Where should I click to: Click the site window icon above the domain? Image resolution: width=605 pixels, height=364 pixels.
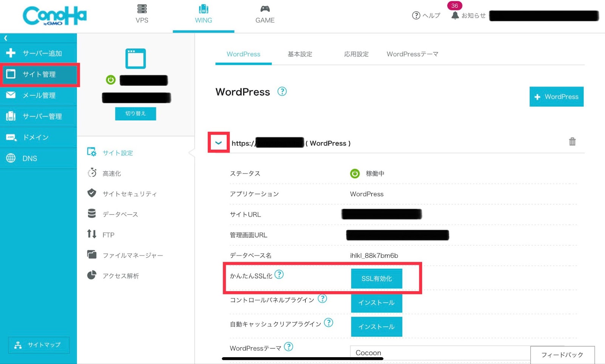click(x=136, y=59)
